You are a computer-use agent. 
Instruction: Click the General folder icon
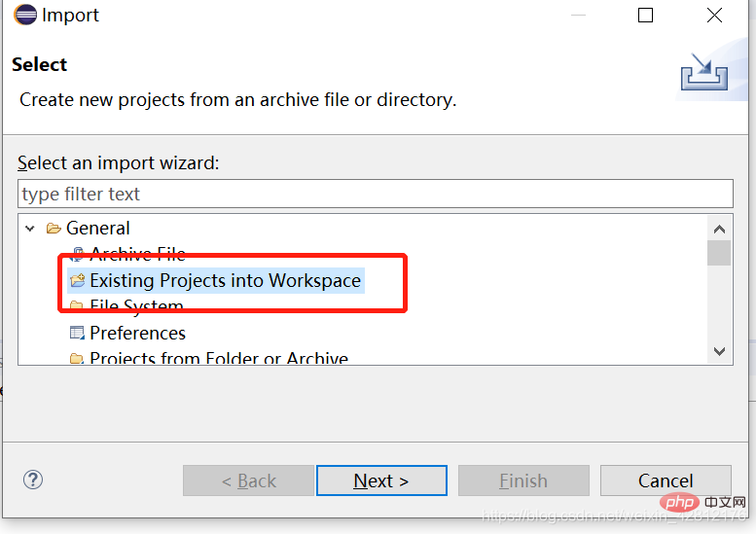tap(54, 228)
